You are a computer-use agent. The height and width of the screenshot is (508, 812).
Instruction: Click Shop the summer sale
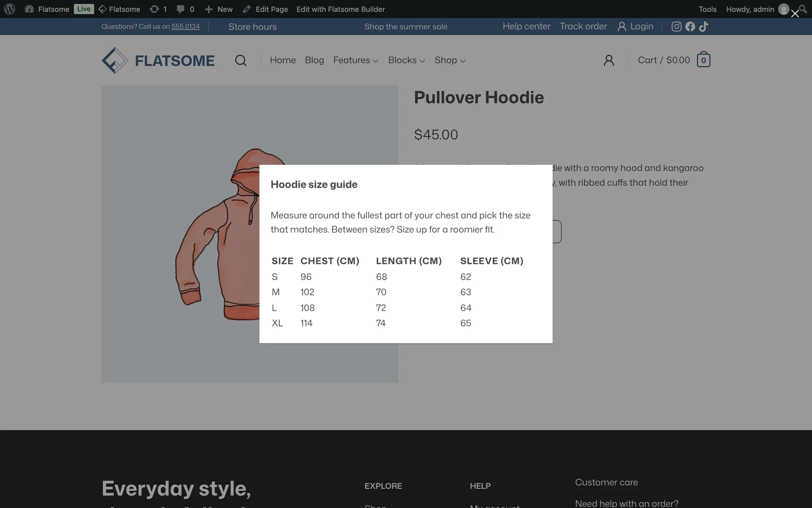[x=406, y=27]
